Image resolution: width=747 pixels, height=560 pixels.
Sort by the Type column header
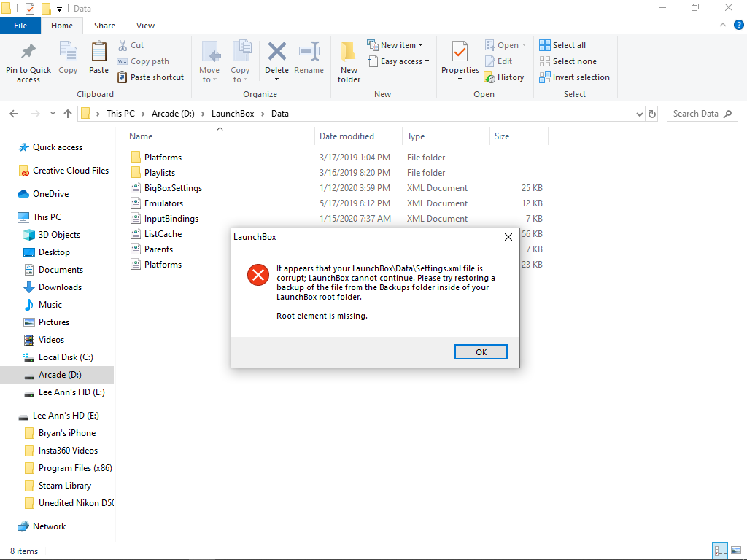pos(416,136)
